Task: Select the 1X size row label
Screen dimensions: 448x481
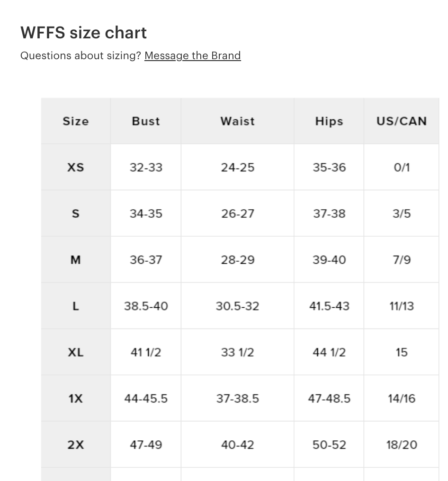Action: [x=76, y=399]
